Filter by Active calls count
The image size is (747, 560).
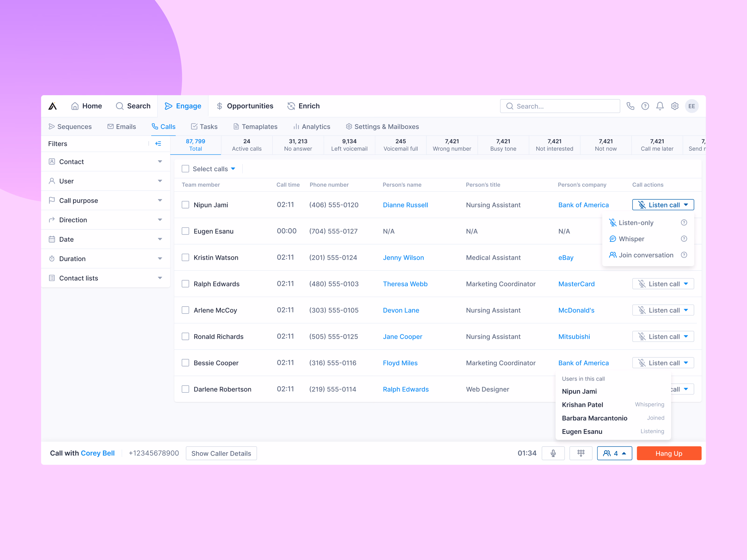tap(247, 145)
